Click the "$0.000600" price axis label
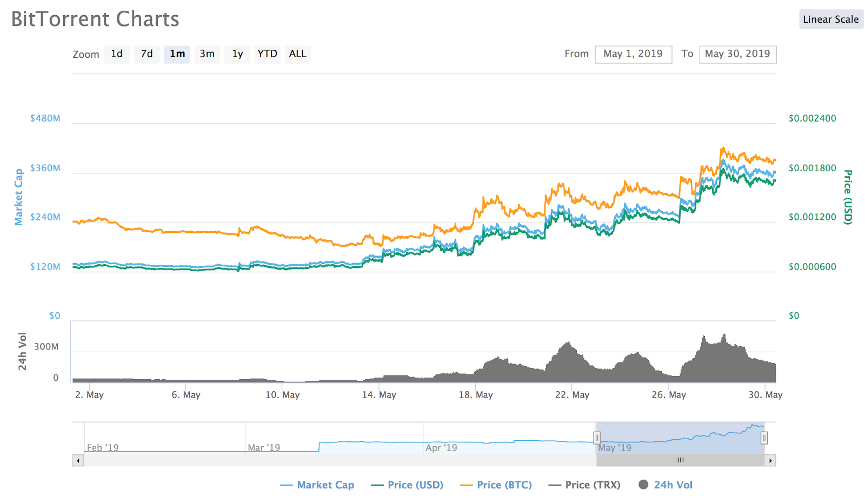The height and width of the screenshot is (504, 865). (813, 267)
